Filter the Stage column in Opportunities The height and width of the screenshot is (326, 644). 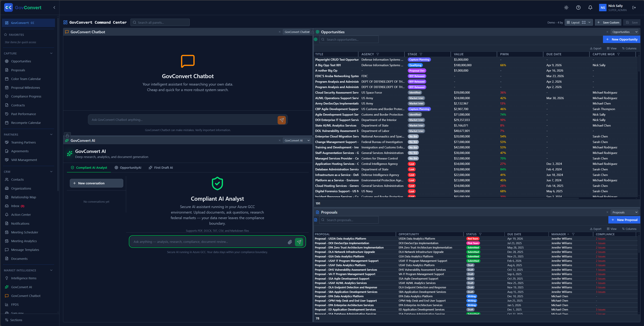[x=421, y=54]
